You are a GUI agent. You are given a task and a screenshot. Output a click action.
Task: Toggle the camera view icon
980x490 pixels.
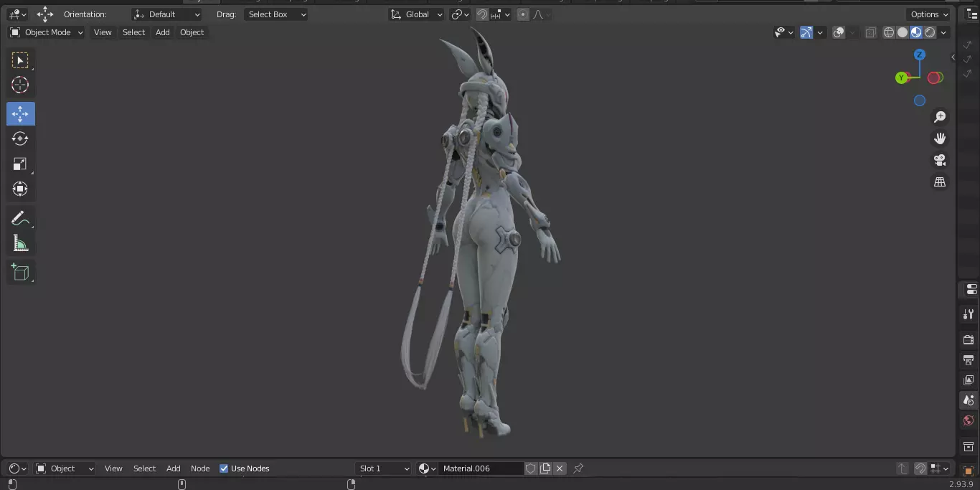940,160
